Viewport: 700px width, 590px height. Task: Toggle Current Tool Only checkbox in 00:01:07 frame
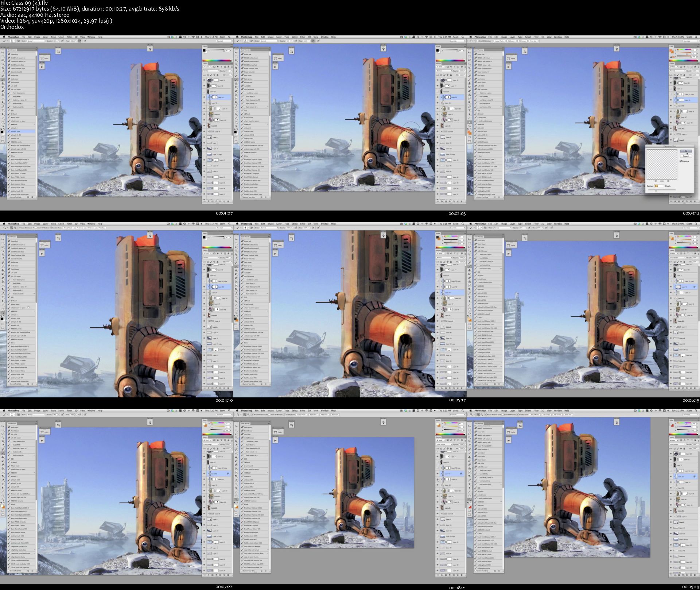[9, 197]
